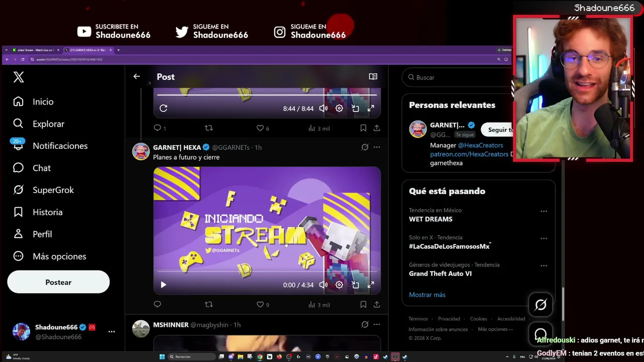Click the Postear button
Image resolution: width=644 pixels, height=362 pixels.
tap(58, 282)
